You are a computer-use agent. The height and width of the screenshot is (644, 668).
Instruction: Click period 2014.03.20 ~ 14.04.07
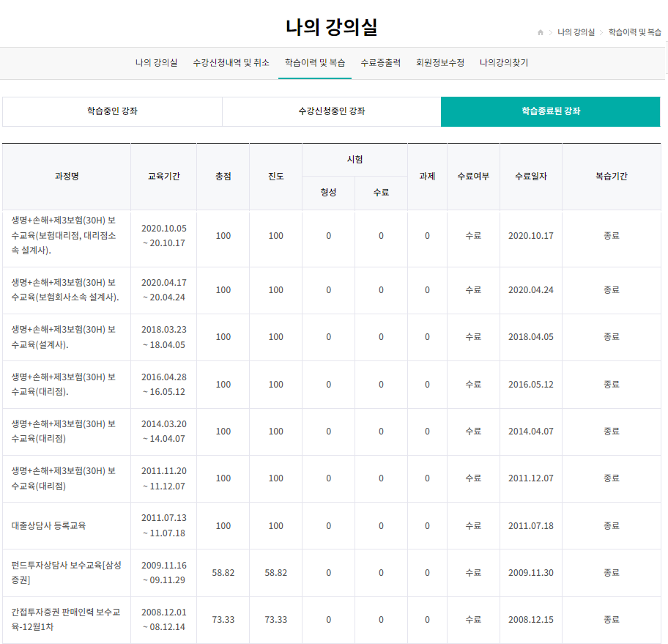click(164, 432)
